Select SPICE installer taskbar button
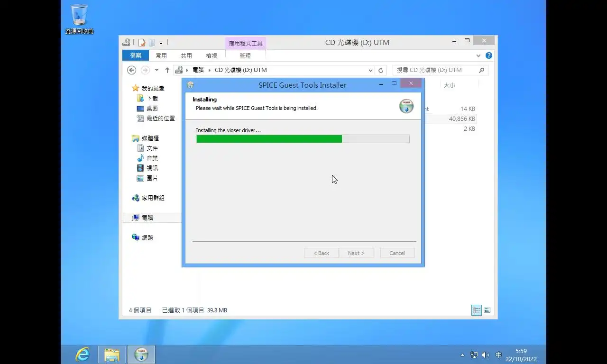 141,355
